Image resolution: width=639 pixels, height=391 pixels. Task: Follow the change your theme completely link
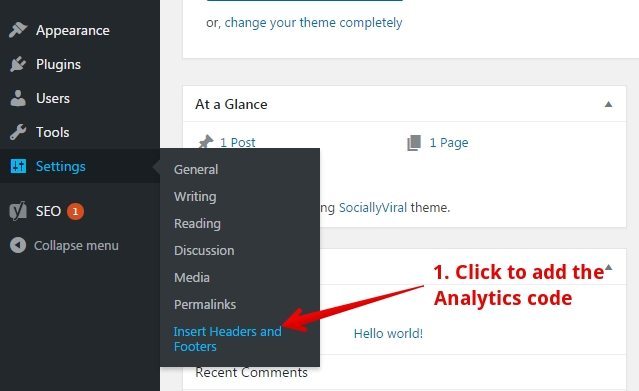[313, 23]
